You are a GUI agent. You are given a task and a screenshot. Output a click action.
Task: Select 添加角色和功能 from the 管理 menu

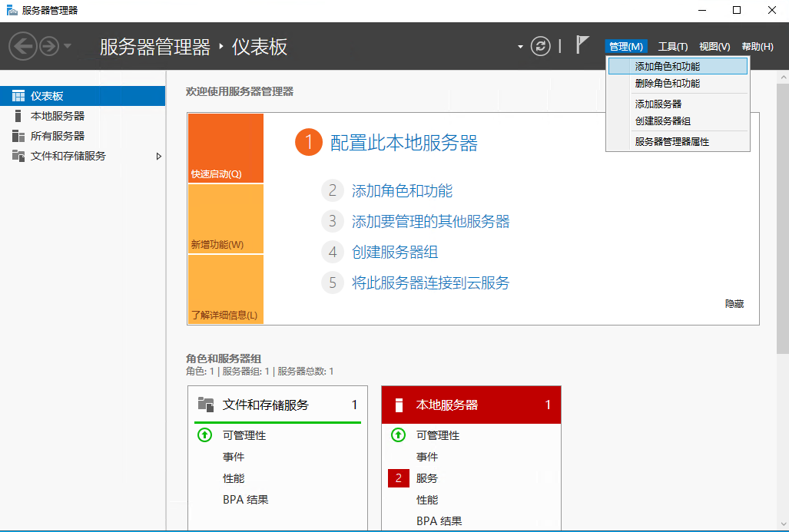pyautogui.click(x=667, y=67)
